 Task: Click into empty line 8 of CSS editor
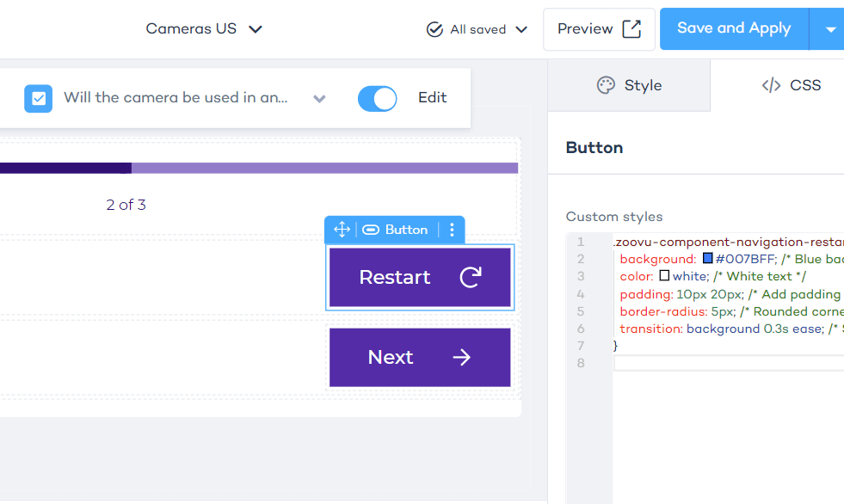pos(728,364)
